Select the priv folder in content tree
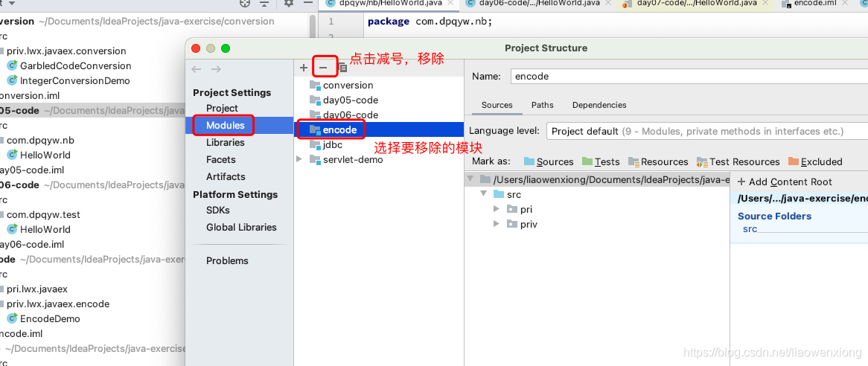This screenshot has height=366, width=868. [521, 225]
